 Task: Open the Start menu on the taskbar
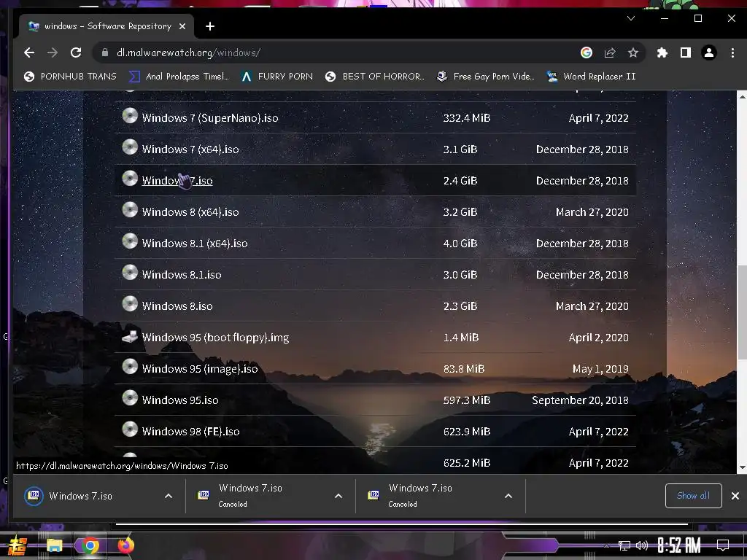(x=17, y=545)
